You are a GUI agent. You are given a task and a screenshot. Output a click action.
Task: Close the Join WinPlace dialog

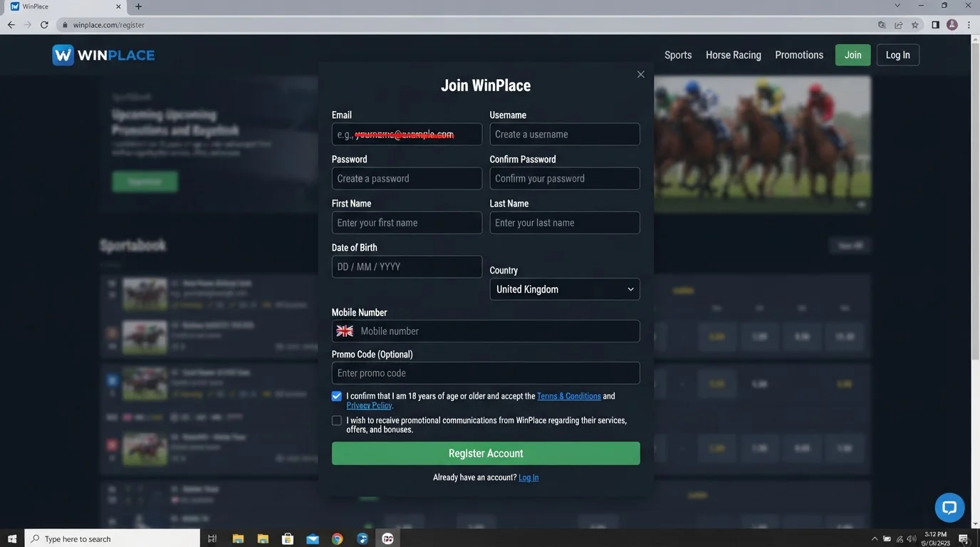(x=640, y=74)
